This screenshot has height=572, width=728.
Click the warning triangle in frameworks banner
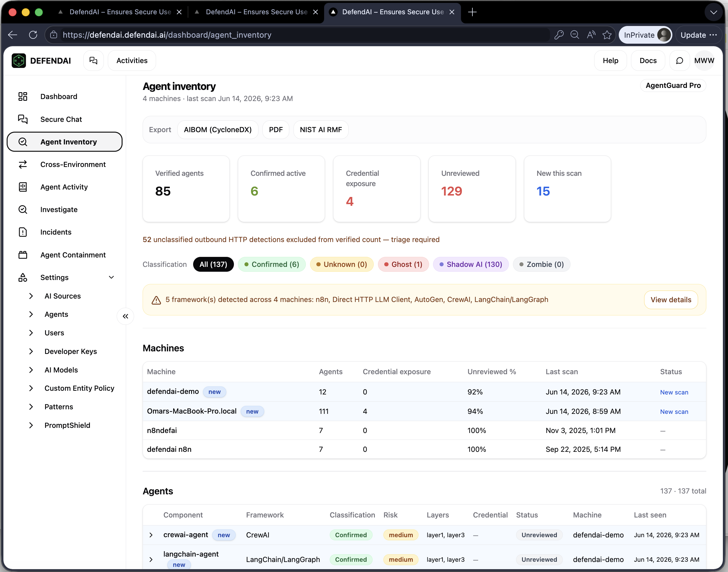[156, 300]
